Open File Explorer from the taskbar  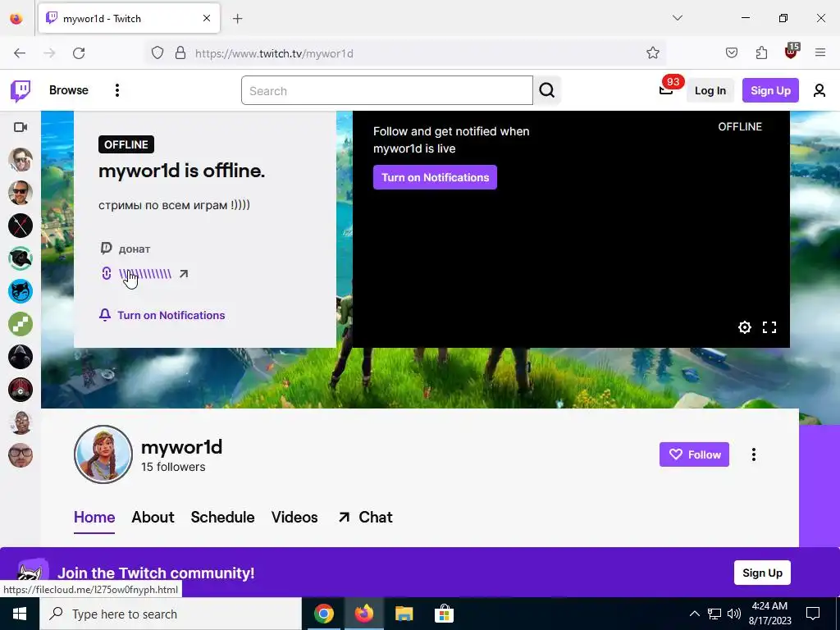(404, 614)
